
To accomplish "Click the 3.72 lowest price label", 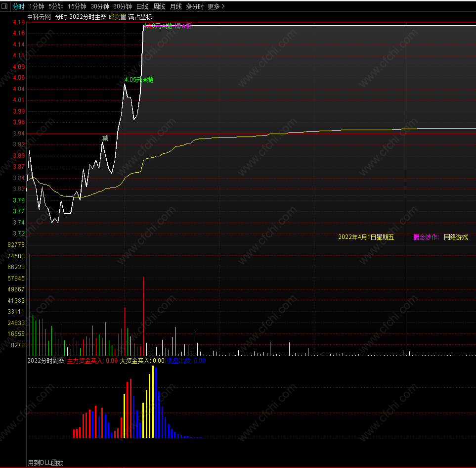I will pos(19,234).
